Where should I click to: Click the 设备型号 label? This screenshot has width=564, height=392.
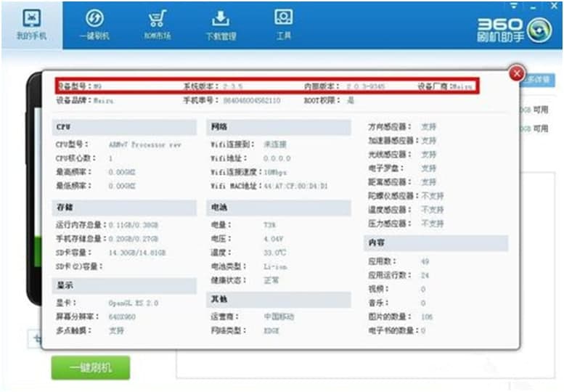click(75, 86)
